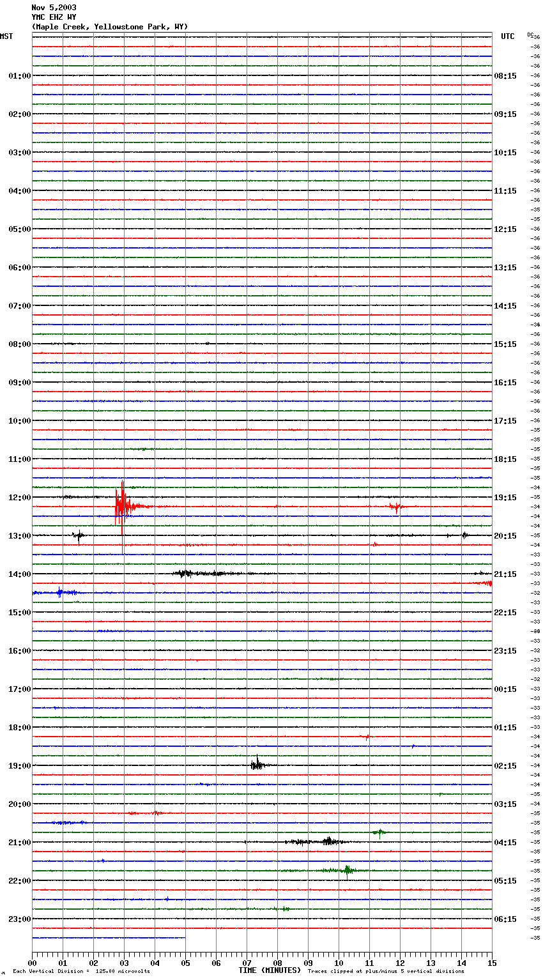Click the station code 'YMC EHZ WY'
The image size is (543, 980).
point(54,17)
